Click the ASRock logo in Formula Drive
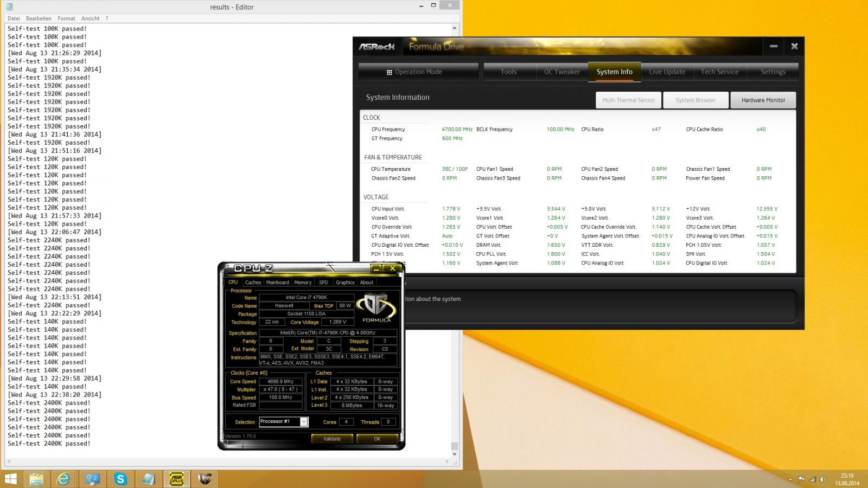The image size is (868, 488). click(376, 47)
